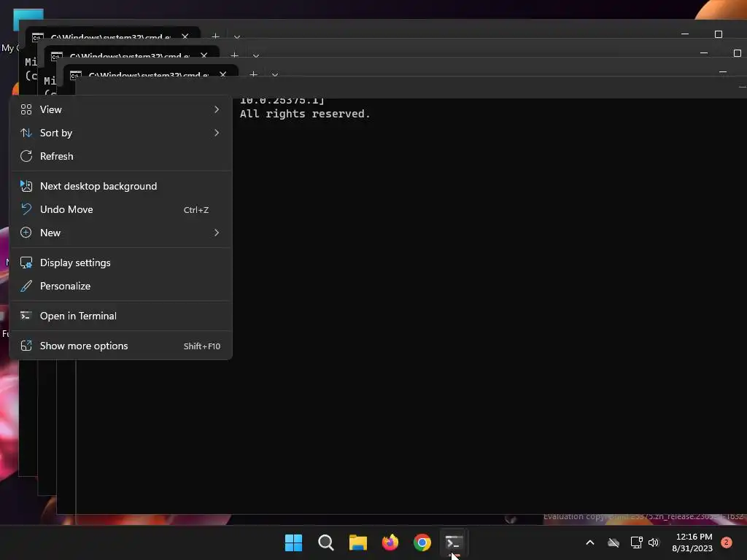Click the Display settings monitor icon
The width and height of the screenshot is (747, 560).
pos(26,262)
